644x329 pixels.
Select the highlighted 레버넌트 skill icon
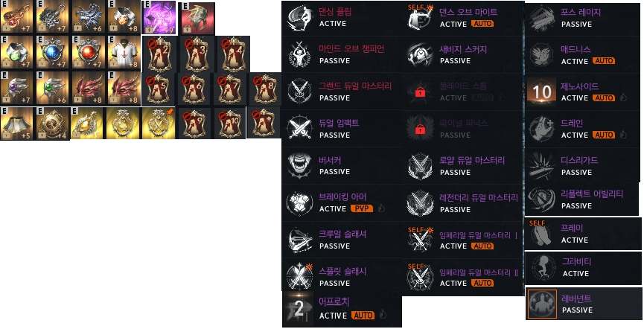click(x=542, y=304)
